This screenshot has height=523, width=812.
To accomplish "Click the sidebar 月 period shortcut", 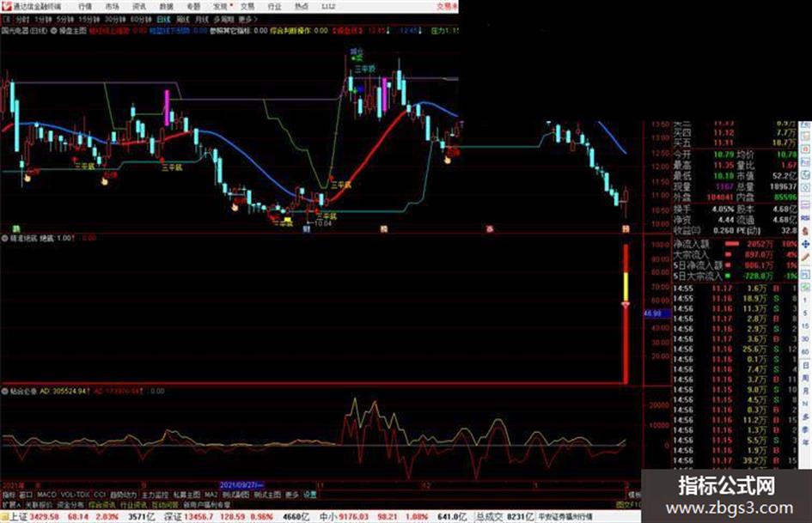I will click(805, 392).
